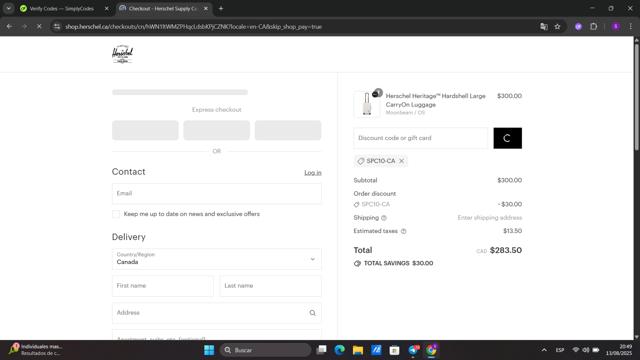640x360 pixels.
Task: Open Task View on the taskbar
Action: [322, 350]
